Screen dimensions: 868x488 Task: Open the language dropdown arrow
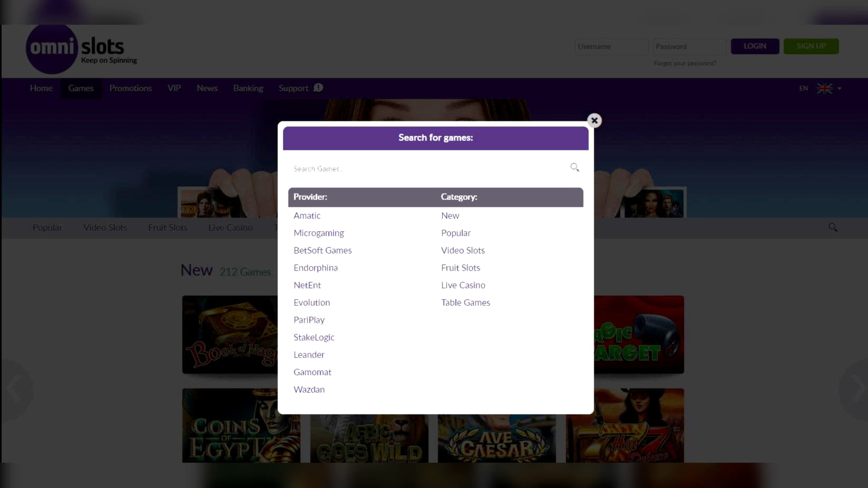pyautogui.click(x=839, y=89)
